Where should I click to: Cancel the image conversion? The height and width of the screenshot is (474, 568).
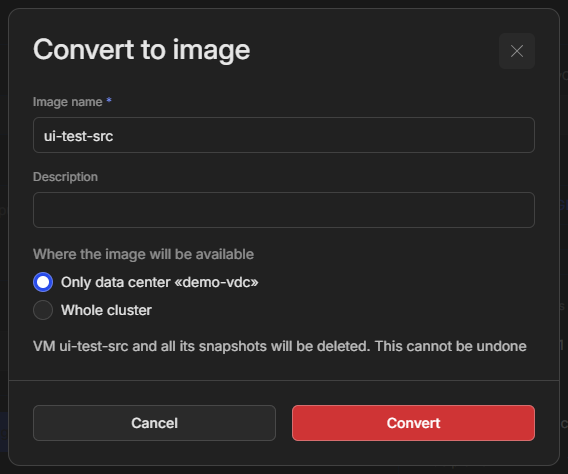coord(154,423)
